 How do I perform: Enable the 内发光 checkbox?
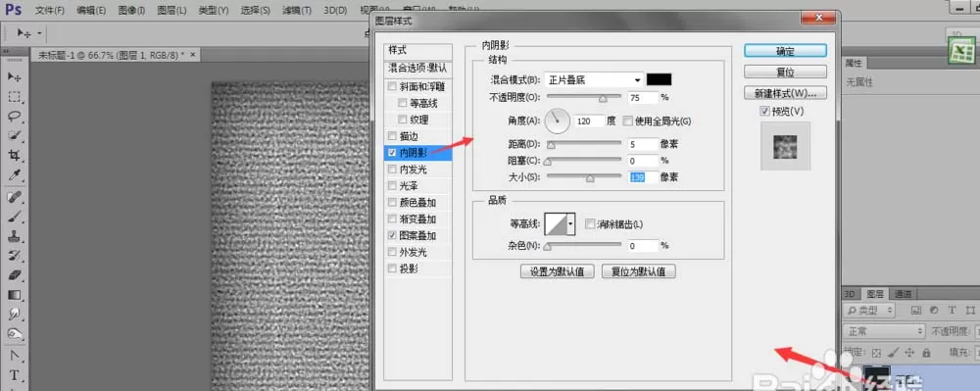point(392,170)
